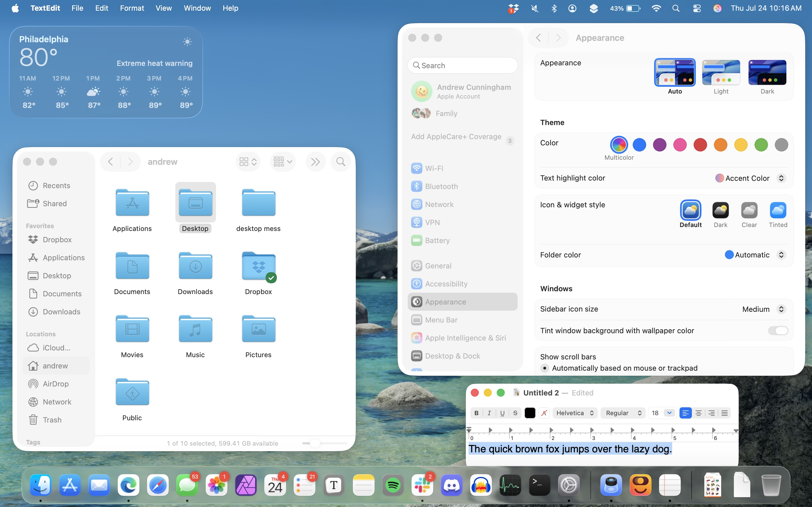The width and height of the screenshot is (812, 507).
Task: Click the System Settings search field
Action: click(x=463, y=65)
